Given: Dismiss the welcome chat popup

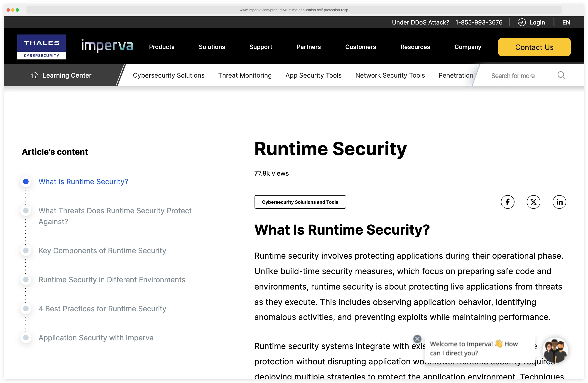Looking at the screenshot, I should coord(417,339).
